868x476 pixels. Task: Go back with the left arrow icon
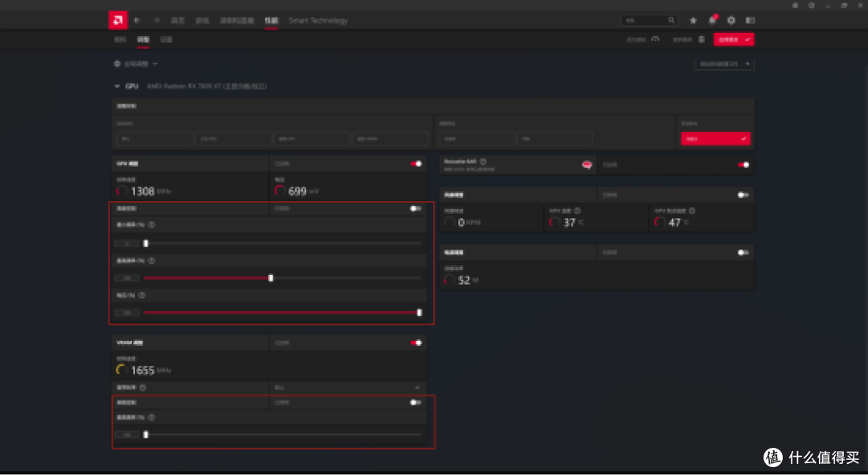click(x=137, y=20)
